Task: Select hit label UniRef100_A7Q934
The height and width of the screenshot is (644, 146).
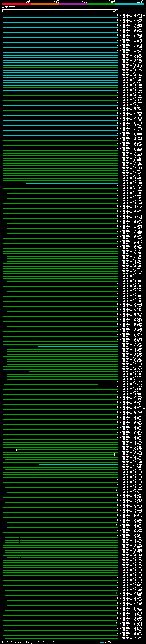Action: [131, 40]
